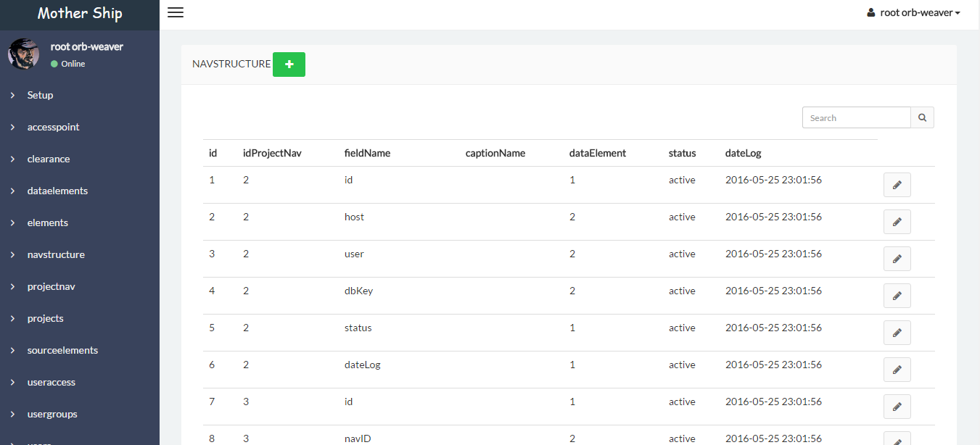Screen dimensions: 980x445
Task: Expand the clearance sidebar item
Action: coord(49,159)
